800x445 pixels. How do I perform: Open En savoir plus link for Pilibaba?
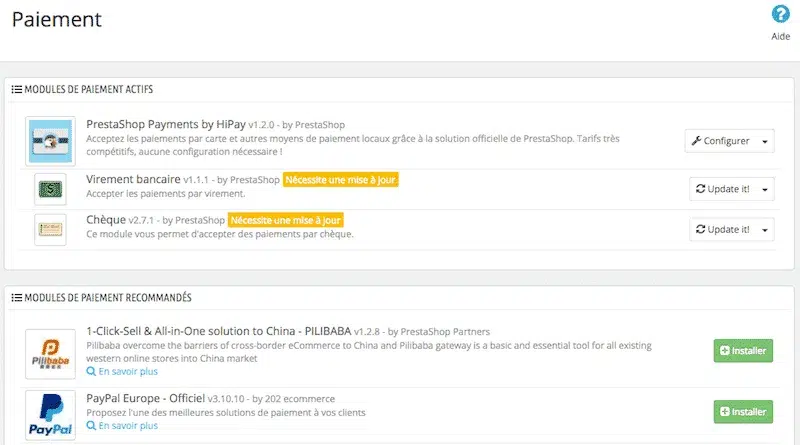127,371
